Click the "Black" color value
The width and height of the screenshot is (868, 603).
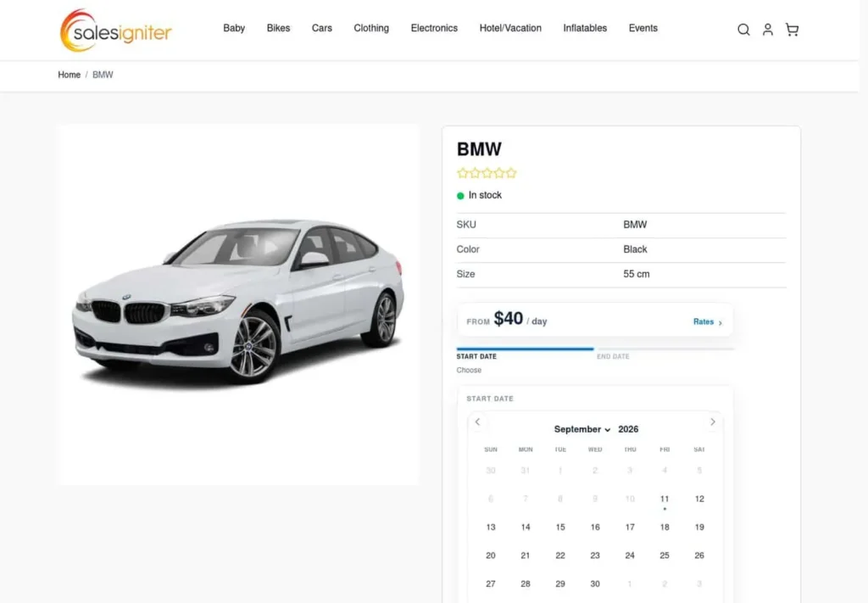click(x=635, y=249)
